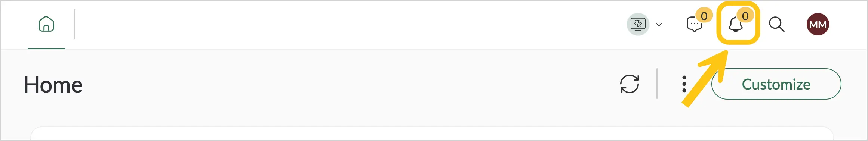This screenshot has height=141, width=868.
Task: Select the Home tab in navigation bar
Action: point(46,25)
